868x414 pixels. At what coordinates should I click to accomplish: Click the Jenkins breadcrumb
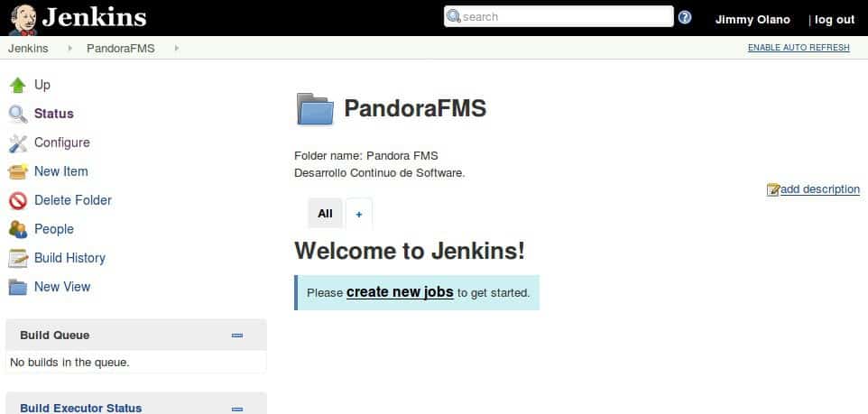point(28,49)
